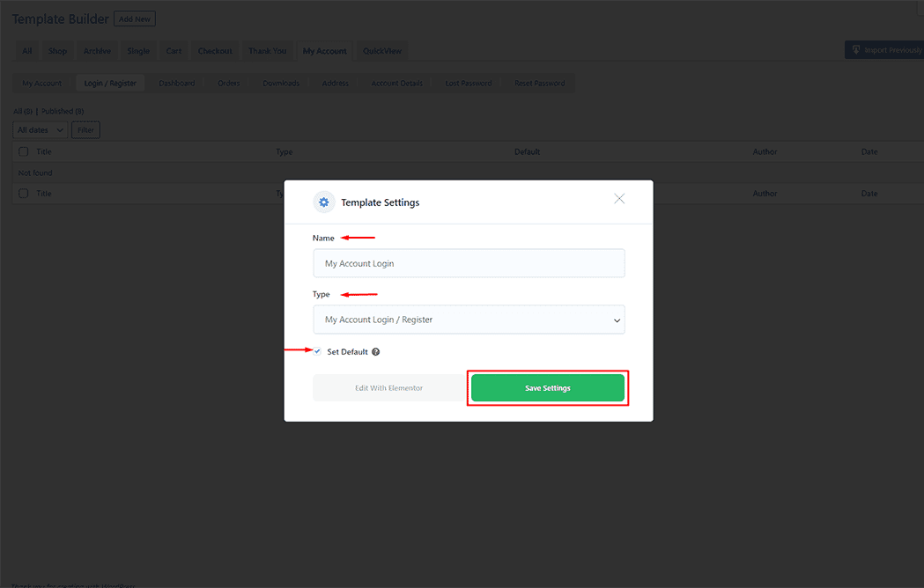Check the select-all Title checkbox in table header
Image resolution: width=924 pixels, height=588 pixels.
(22, 151)
